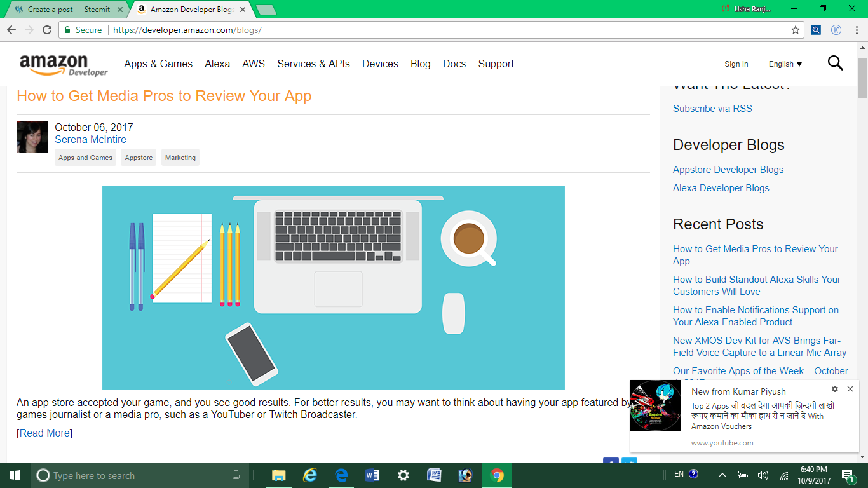868x488 pixels.
Task: Open the Windows Start menu
Action: [15, 475]
